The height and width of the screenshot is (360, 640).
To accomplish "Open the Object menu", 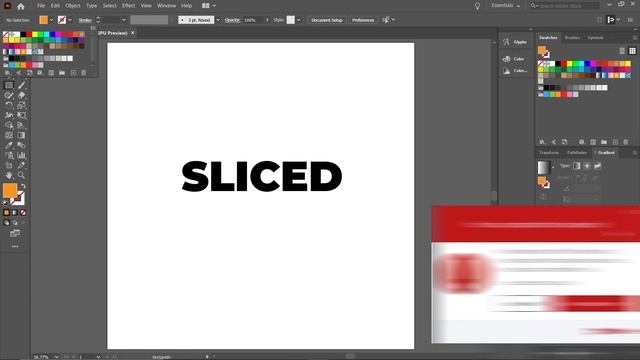I will click(x=73, y=6).
